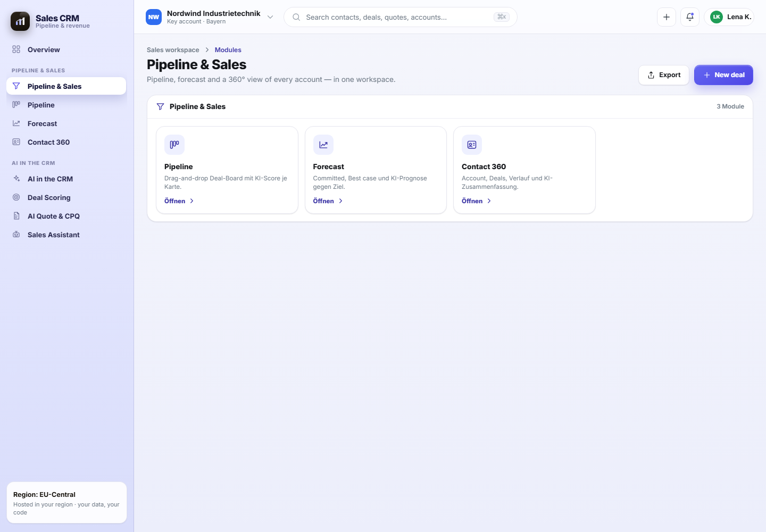Viewport: 766px width, 532px height.
Task: Click the 3 Module count label
Action: pos(730,106)
